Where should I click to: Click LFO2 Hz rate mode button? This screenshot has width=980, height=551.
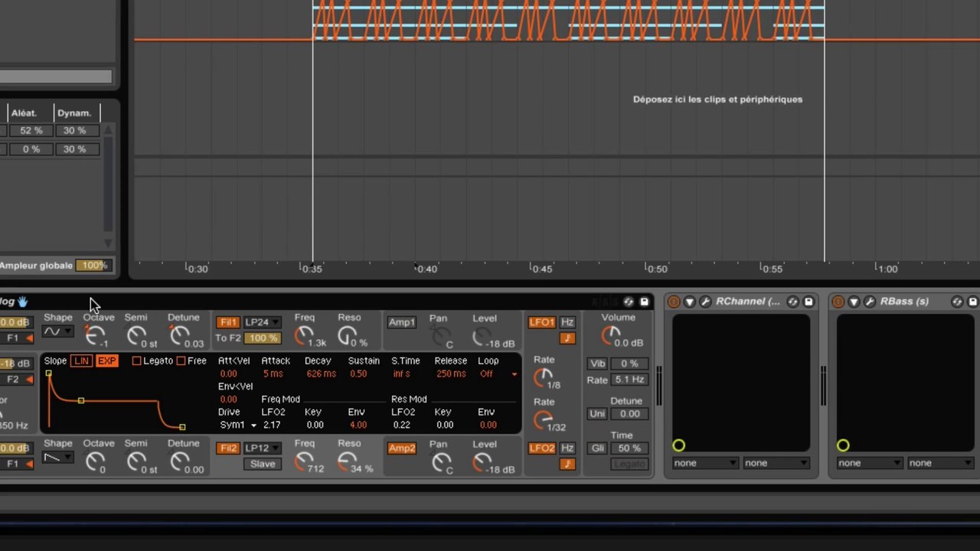click(567, 448)
